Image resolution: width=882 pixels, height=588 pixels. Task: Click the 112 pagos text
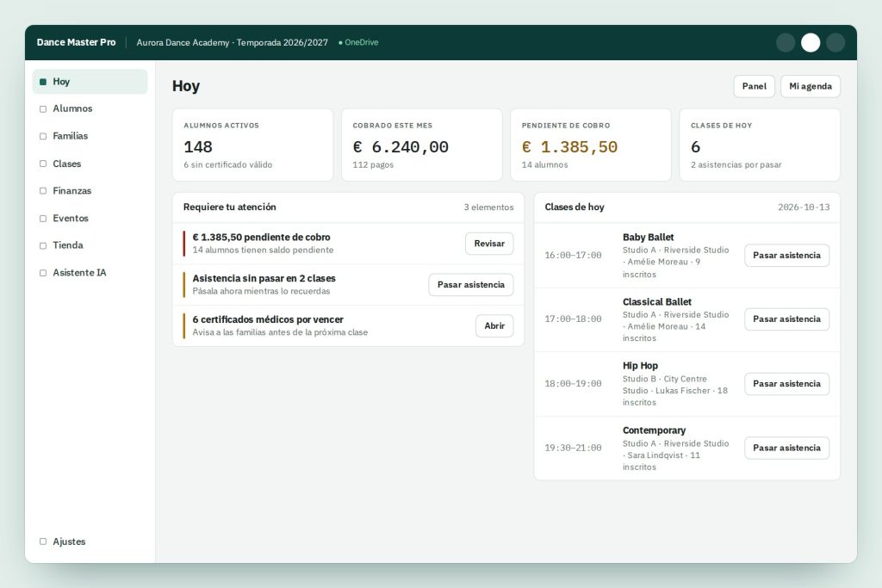click(x=373, y=164)
